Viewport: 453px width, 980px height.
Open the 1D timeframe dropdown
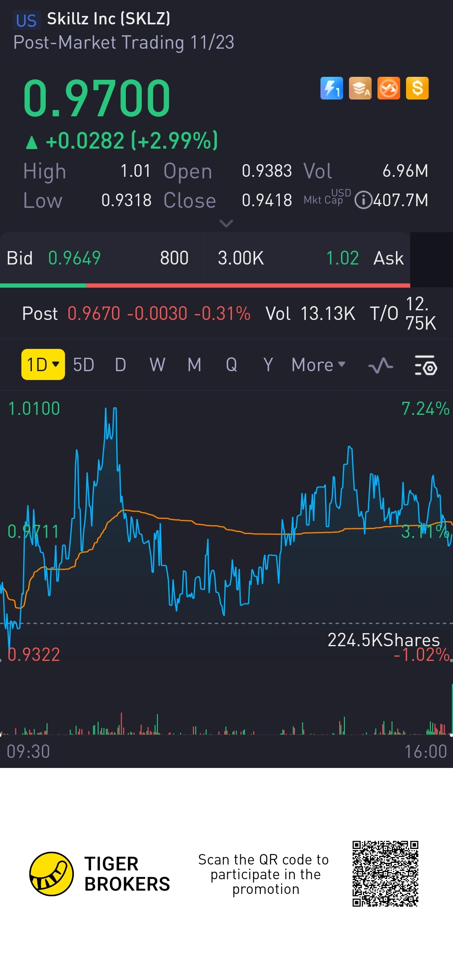pyautogui.click(x=43, y=364)
